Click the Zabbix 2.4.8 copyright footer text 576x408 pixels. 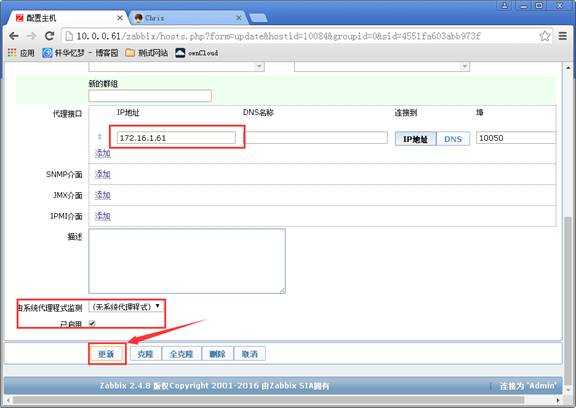click(215, 386)
